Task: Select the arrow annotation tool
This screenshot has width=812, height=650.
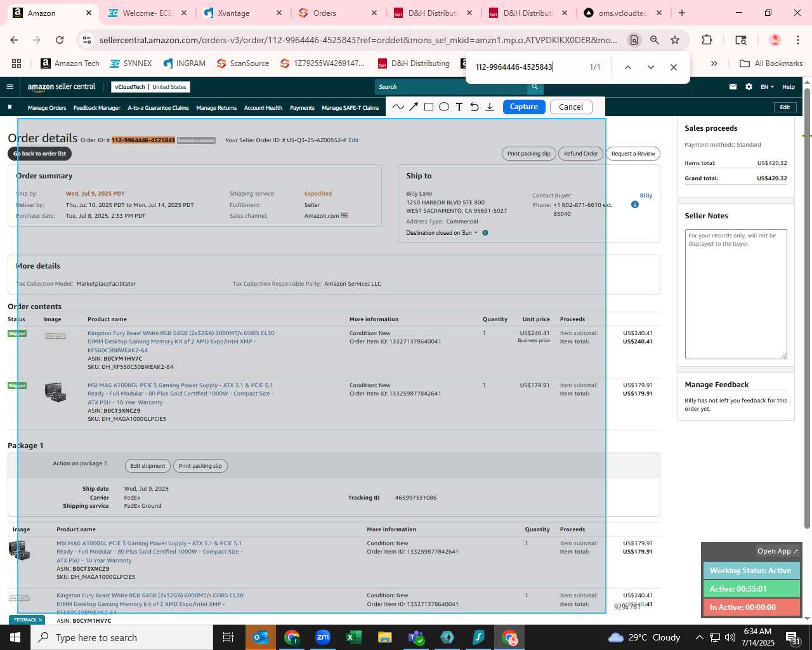Action: tap(414, 107)
